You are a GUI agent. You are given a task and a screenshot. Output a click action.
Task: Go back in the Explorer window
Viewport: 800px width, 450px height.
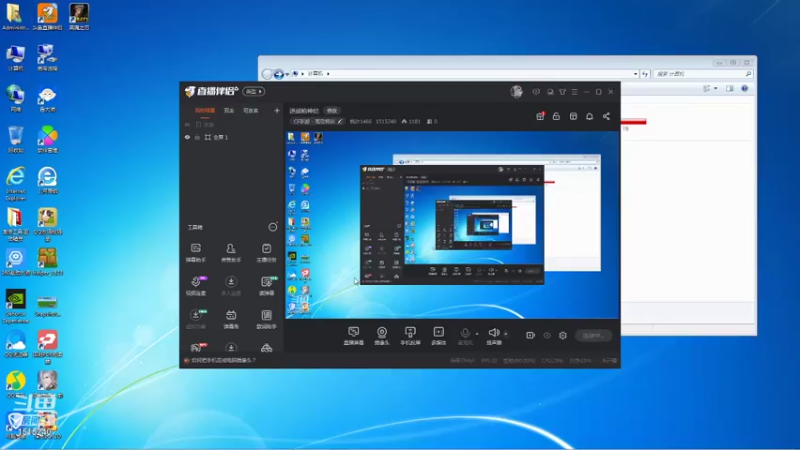[x=267, y=74]
